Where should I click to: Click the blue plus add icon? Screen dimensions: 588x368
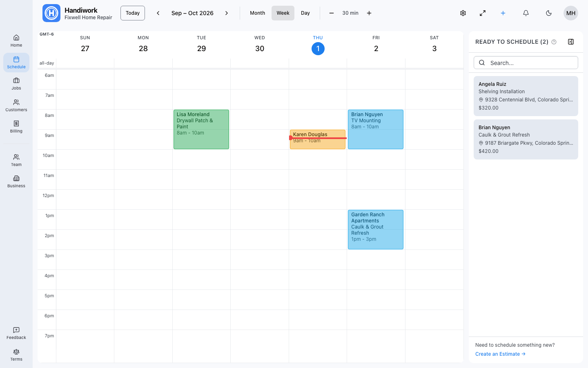[x=503, y=13]
